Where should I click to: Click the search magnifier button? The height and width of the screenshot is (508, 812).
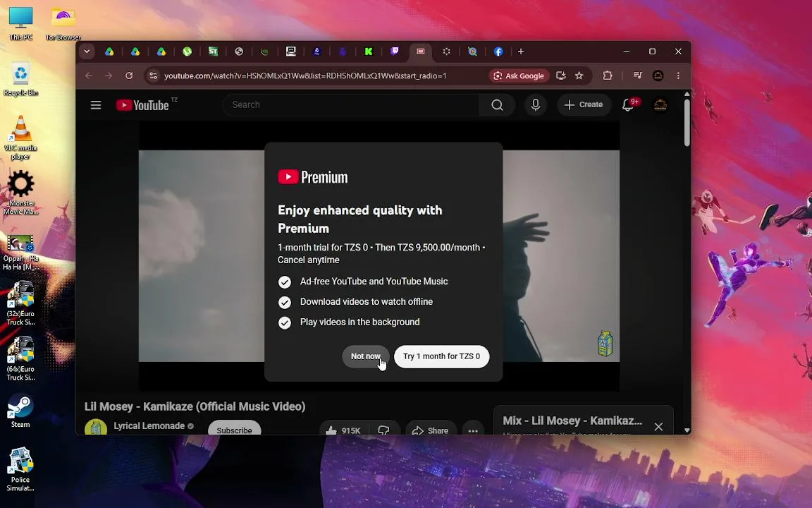[x=497, y=105]
